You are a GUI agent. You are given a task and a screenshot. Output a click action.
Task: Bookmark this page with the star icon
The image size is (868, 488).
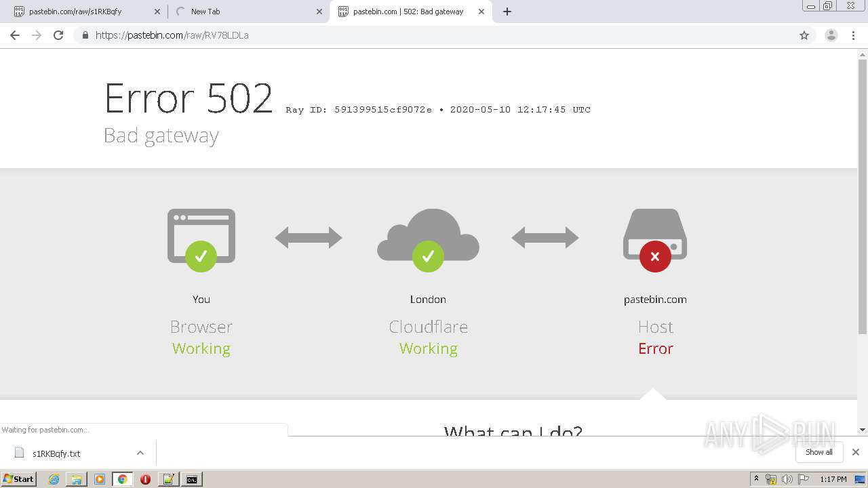click(804, 35)
